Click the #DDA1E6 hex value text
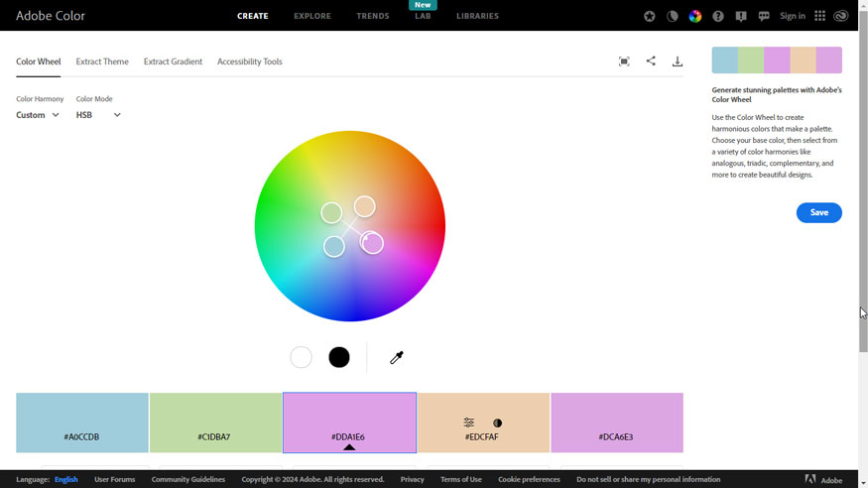This screenshot has height=488, width=868. [348, 437]
